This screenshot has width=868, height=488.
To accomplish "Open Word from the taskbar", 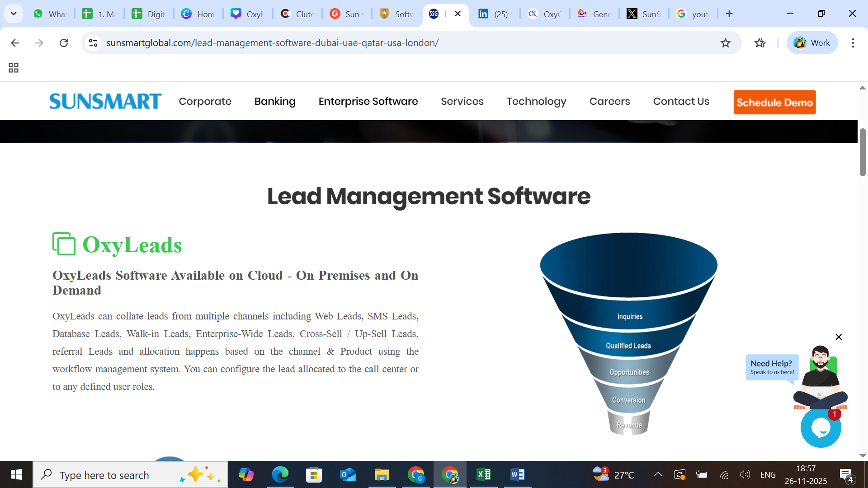I will pos(518,474).
